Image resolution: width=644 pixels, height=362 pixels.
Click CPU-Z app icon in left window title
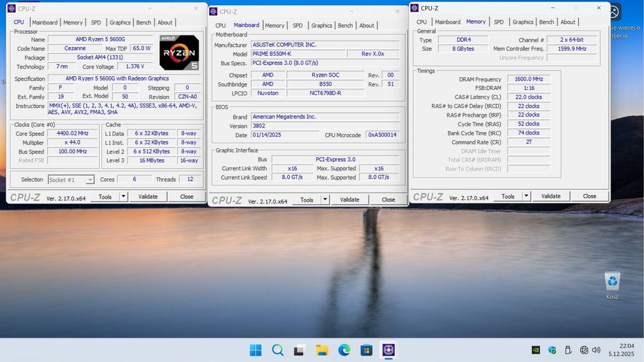(x=12, y=8)
